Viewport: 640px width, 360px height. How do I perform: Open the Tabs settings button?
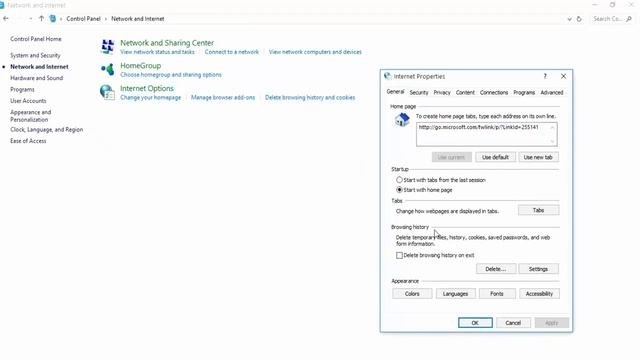tap(538, 210)
